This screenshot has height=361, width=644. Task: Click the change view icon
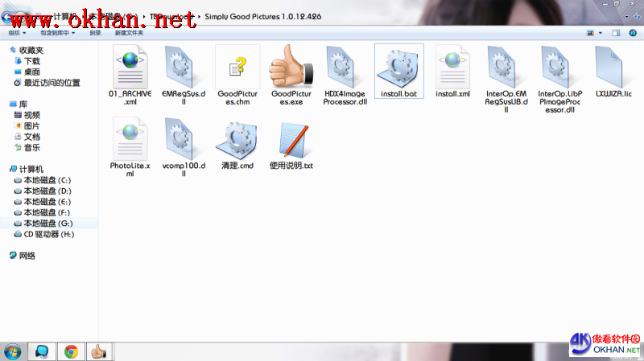click(x=591, y=33)
